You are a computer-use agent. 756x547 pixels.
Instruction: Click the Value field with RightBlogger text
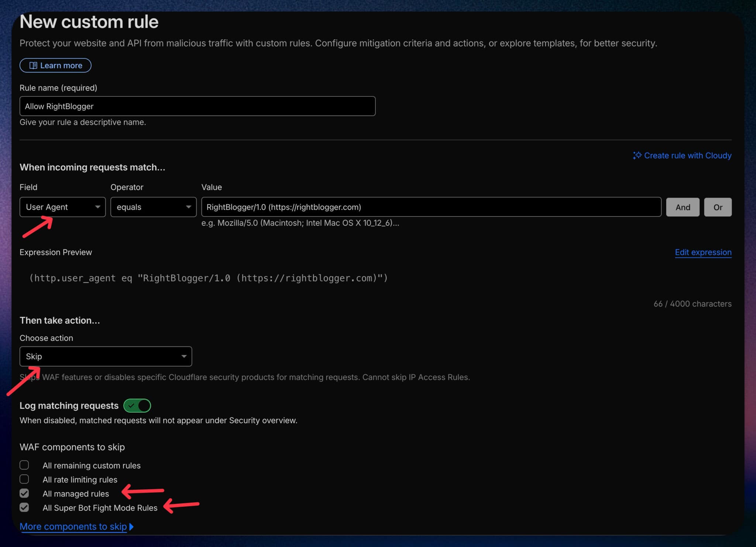(x=431, y=207)
